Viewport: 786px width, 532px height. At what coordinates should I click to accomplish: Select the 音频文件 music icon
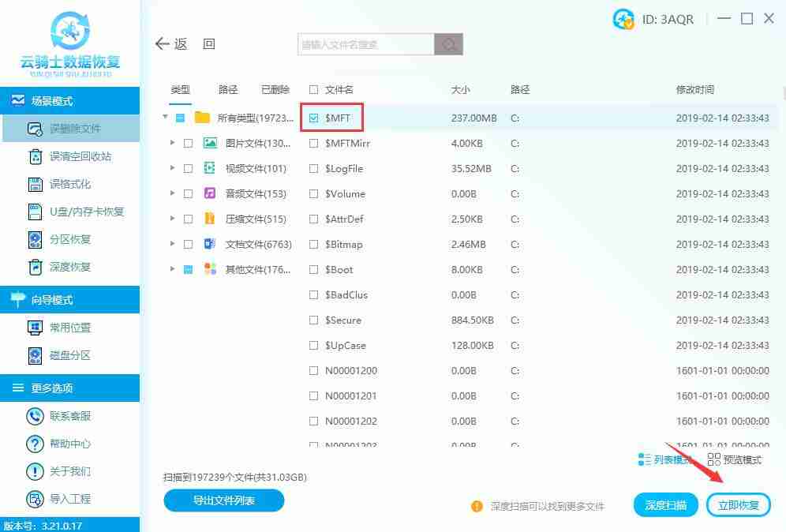(210, 193)
